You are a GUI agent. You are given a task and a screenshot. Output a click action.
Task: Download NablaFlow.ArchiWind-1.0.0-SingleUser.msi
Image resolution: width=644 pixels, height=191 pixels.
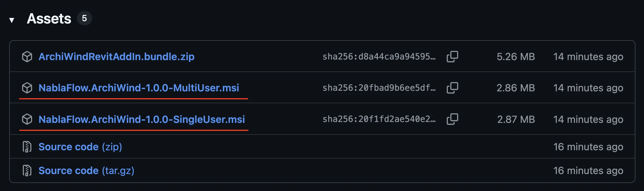142,119
